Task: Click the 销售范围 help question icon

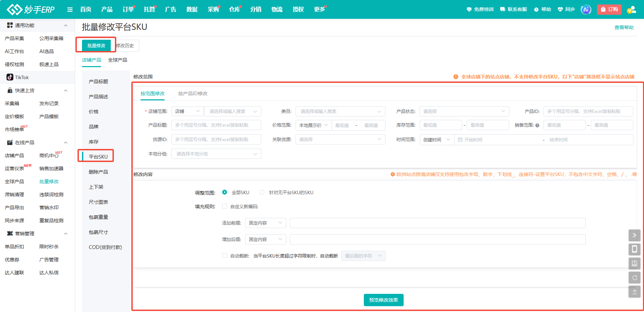Action: pos(537,125)
